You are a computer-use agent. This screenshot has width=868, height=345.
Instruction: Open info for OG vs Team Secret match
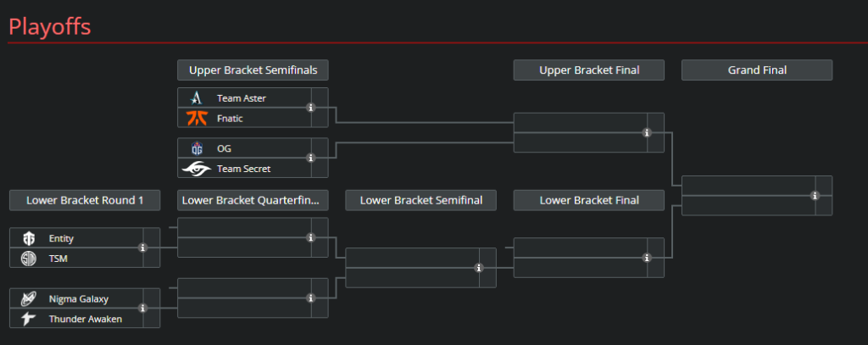pyautogui.click(x=311, y=158)
